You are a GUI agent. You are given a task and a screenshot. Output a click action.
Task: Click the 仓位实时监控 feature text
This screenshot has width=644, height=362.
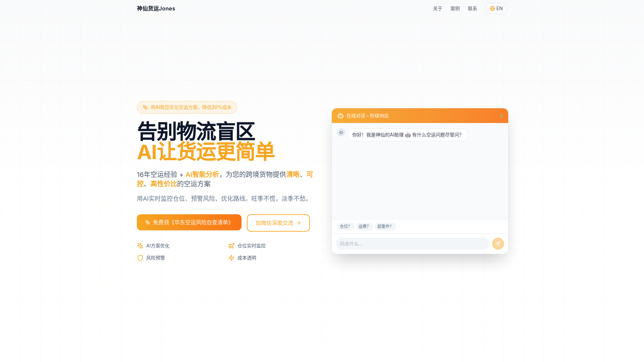click(x=252, y=246)
